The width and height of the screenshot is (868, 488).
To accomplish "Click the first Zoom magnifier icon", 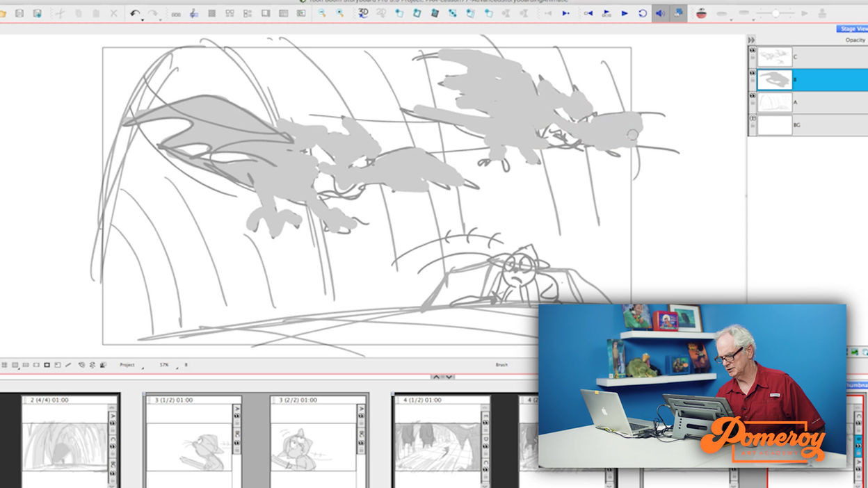I will pyautogui.click(x=322, y=13).
